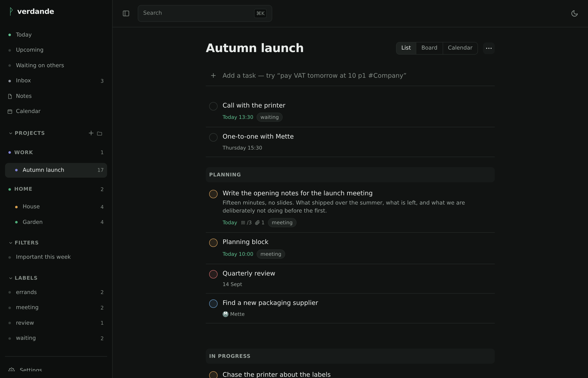This screenshot has height=378, width=588.
Task: Click the waiting label on printer call
Action: (x=269, y=117)
